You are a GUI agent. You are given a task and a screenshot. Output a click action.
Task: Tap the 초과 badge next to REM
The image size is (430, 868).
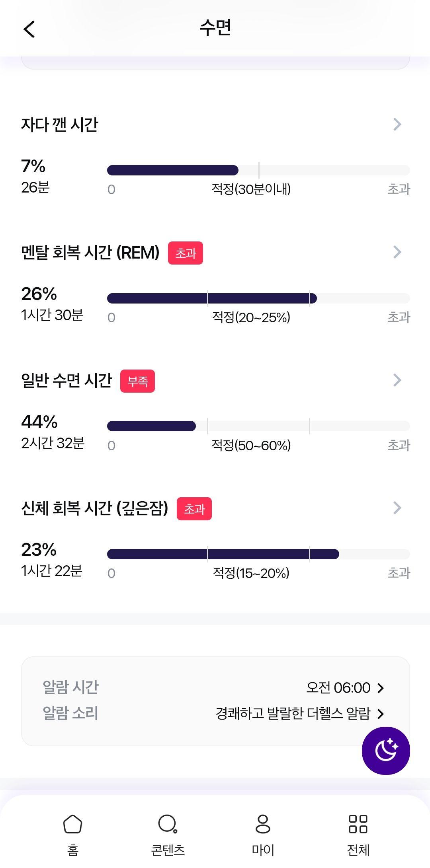(x=186, y=253)
